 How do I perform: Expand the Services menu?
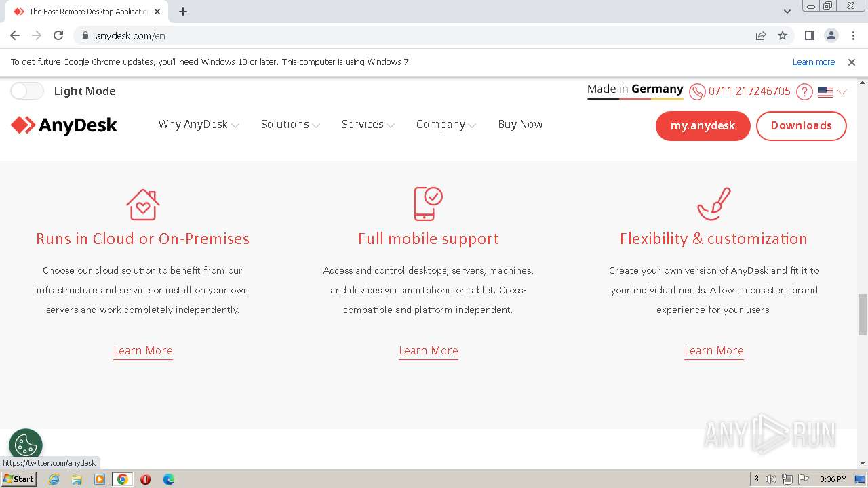click(368, 125)
